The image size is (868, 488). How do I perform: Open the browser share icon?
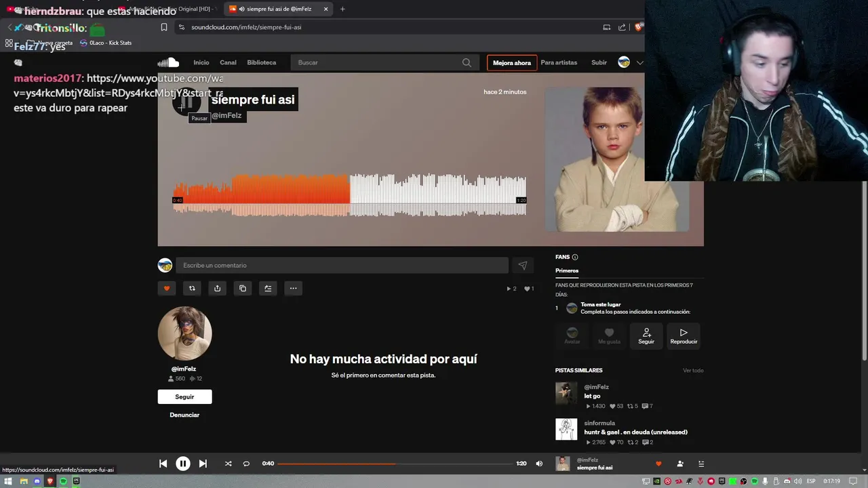622,27
